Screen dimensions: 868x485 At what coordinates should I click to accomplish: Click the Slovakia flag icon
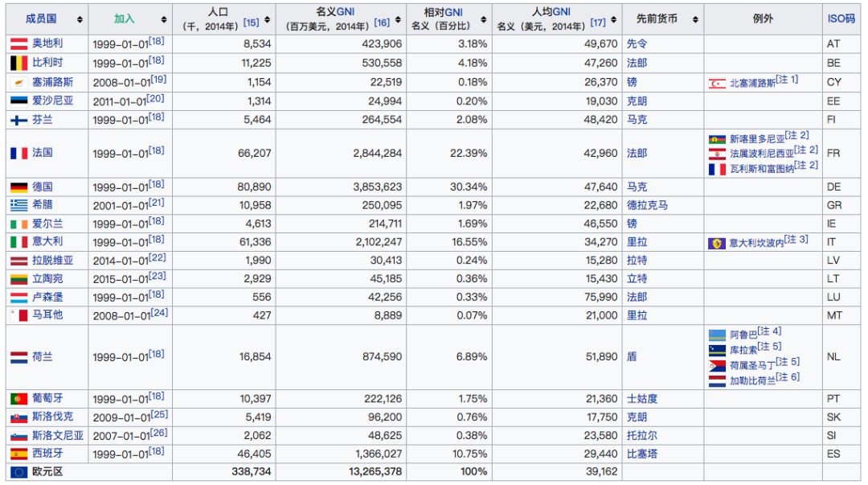[x=18, y=417]
